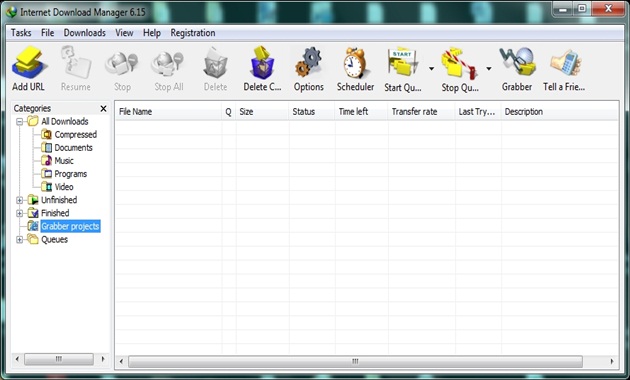The width and height of the screenshot is (630, 380).
Task: Launch the Grabber tool icon
Action: coord(517,61)
